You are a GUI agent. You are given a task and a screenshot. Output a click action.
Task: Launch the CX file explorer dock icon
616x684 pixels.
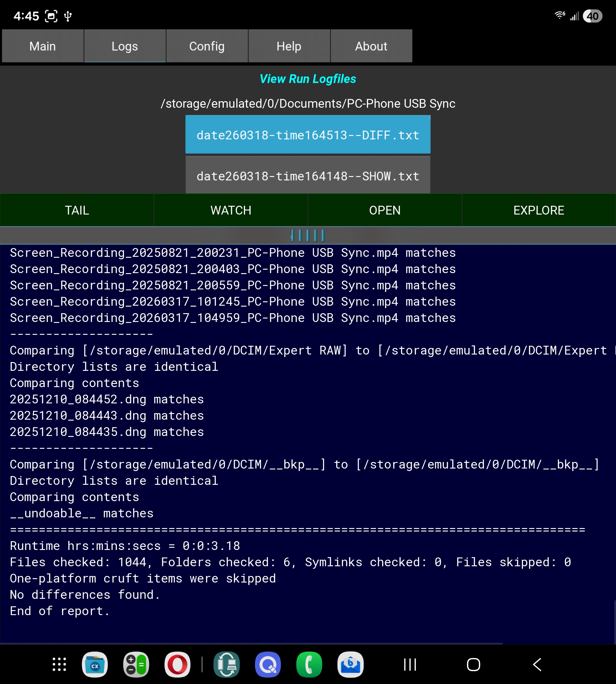point(95,664)
